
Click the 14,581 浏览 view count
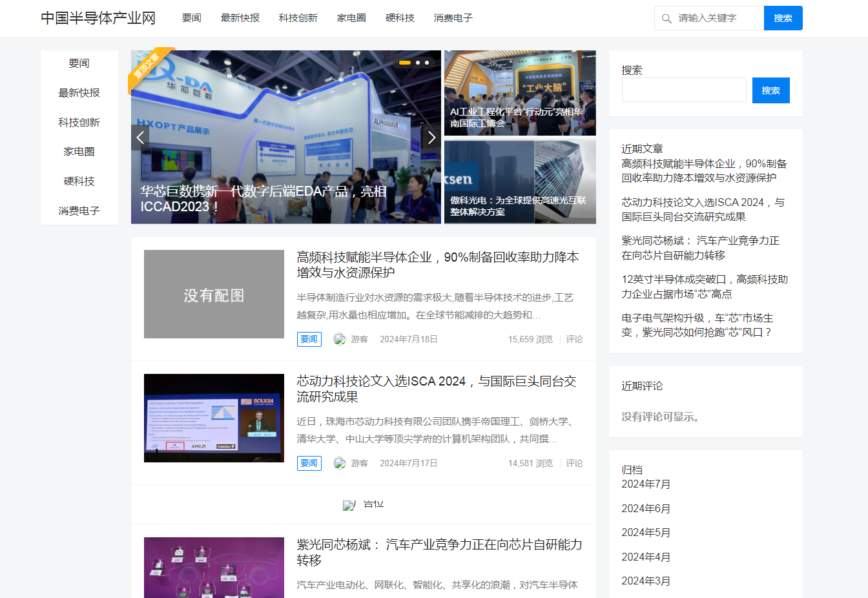tap(530, 463)
